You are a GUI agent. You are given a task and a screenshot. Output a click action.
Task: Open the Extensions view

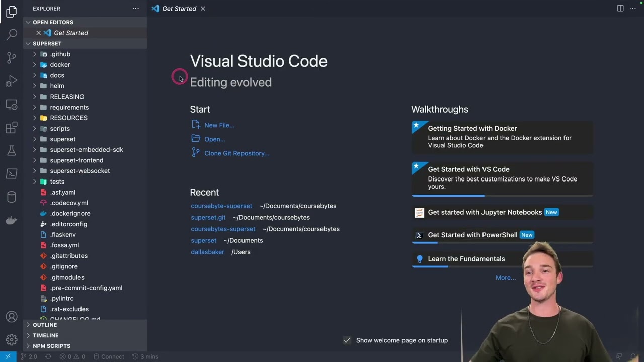(12, 128)
